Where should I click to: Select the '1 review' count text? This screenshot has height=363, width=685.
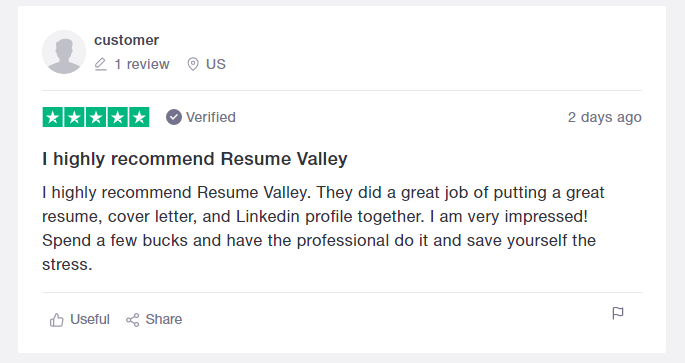[142, 64]
